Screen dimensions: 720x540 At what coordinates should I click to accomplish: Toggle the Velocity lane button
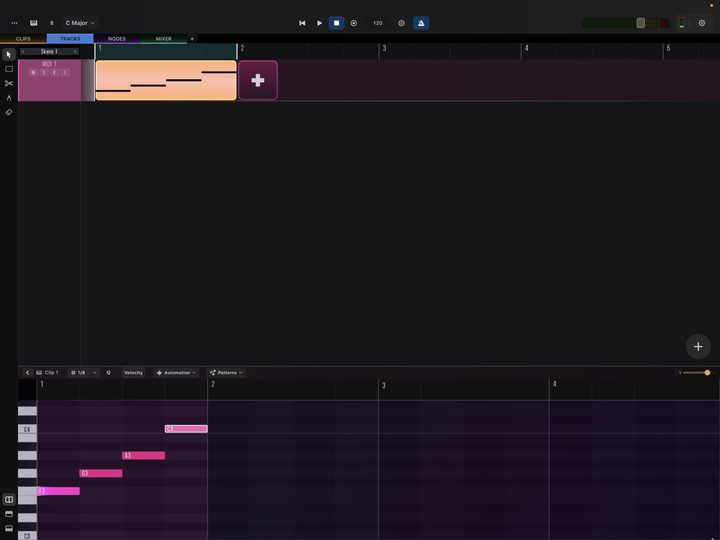click(x=133, y=372)
